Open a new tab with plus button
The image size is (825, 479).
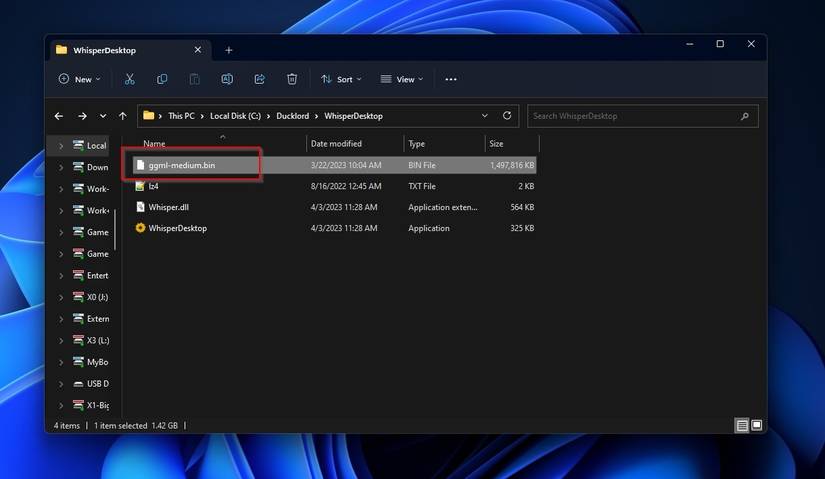click(x=228, y=50)
